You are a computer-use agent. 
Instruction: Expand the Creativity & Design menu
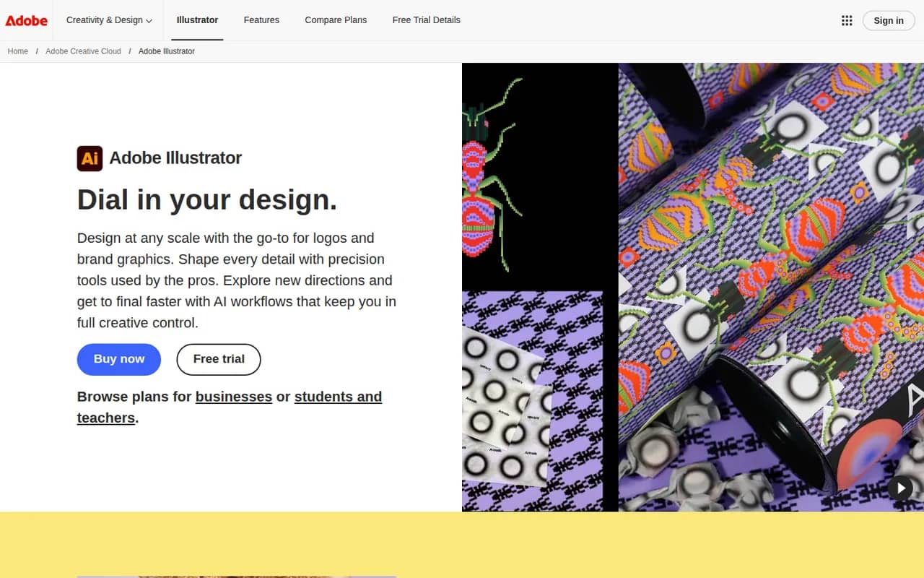tap(109, 20)
